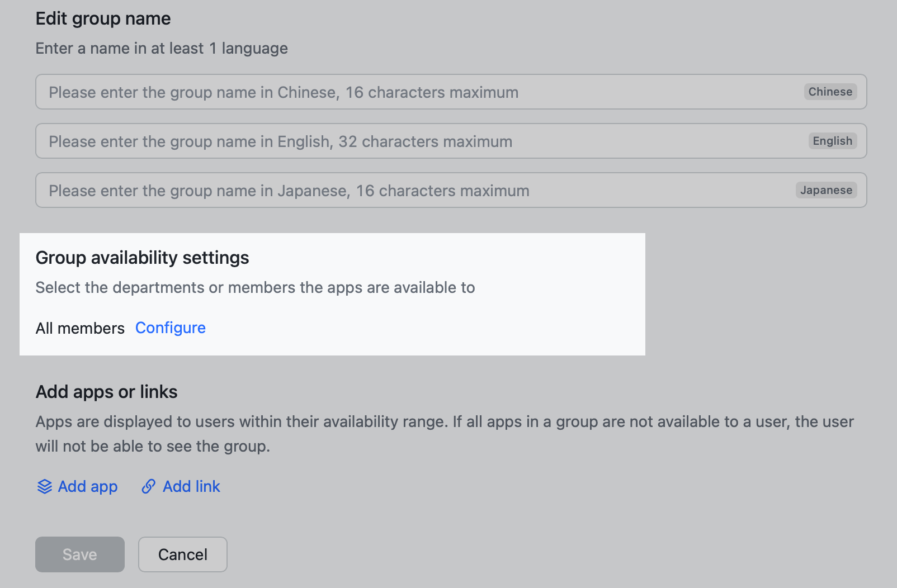The image size is (897, 588).
Task: Click the Chinese language tag
Action: (x=830, y=92)
